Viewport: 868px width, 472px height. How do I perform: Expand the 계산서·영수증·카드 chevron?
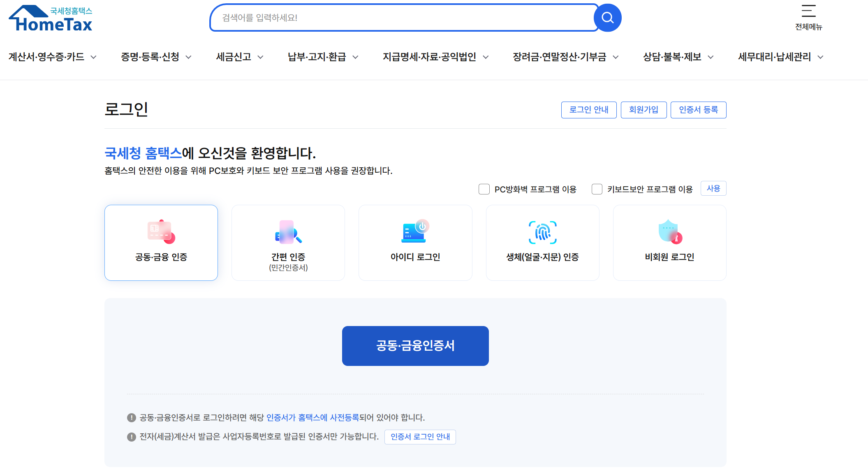pos(94,57)
